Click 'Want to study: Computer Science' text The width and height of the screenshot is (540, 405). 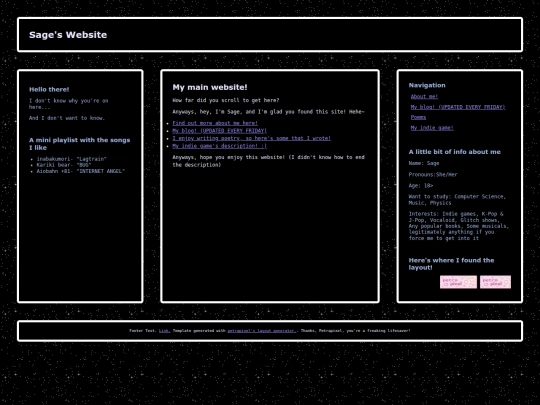coord(457,199)
